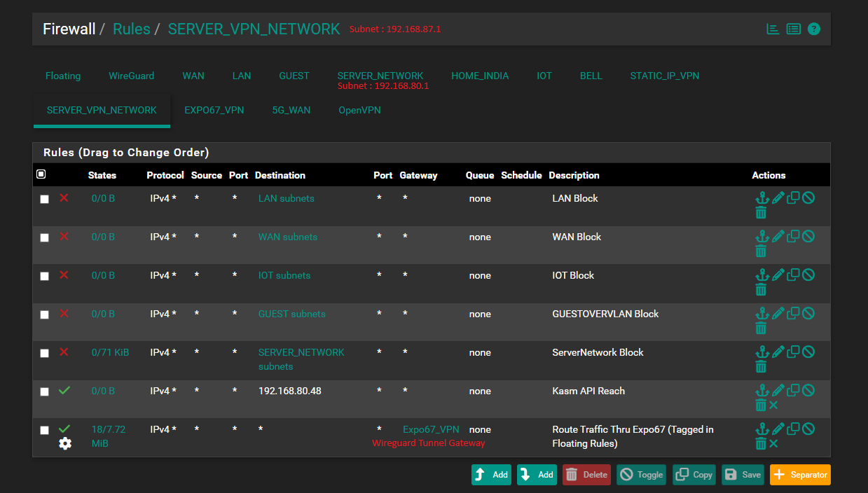This screenshot has height=493, width=868.
Task: Edit the LAN Block rule with pencil icon
Action: [x=778, y=198]
